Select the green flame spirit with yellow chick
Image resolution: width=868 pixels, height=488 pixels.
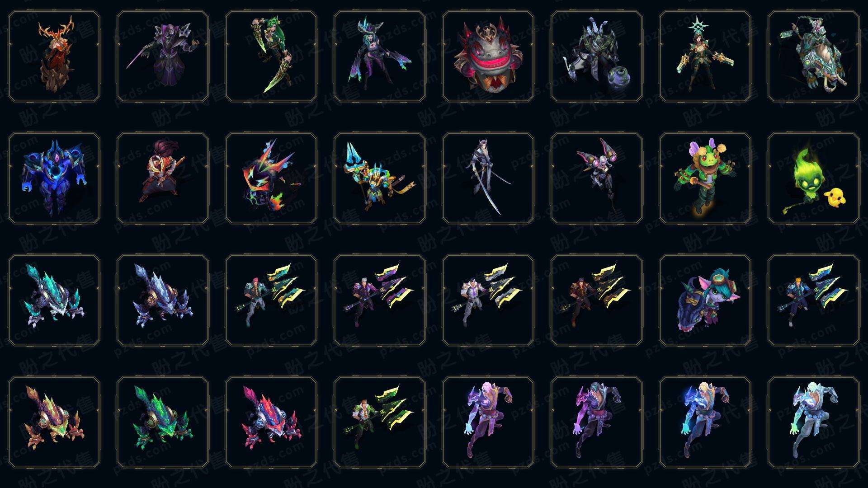(x=814, y=178)
